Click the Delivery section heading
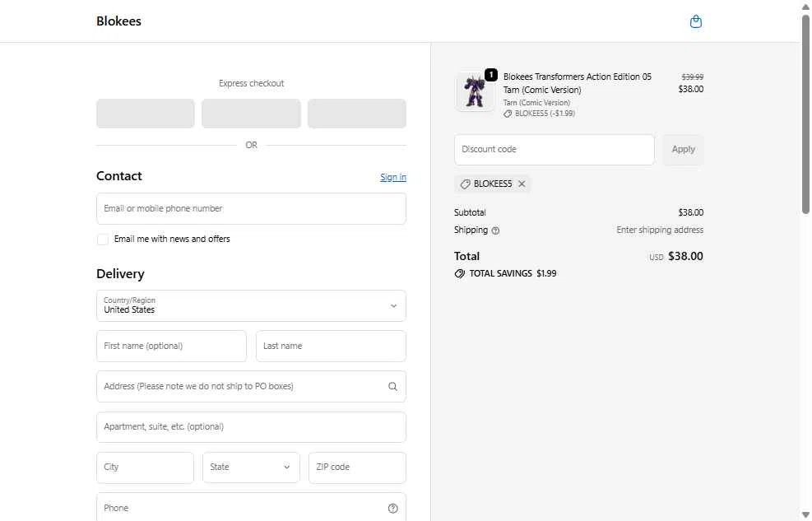The width and height of the screenshot is (812, 521). click(x=120, y=274)
